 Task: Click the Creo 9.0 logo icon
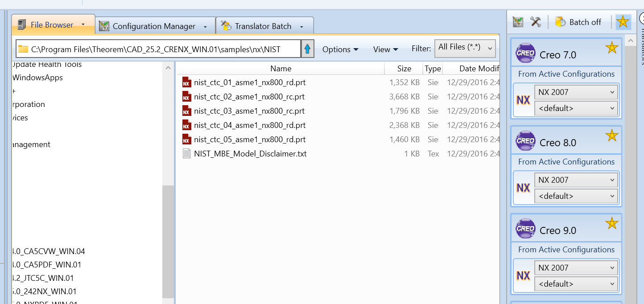coord(525,229)
